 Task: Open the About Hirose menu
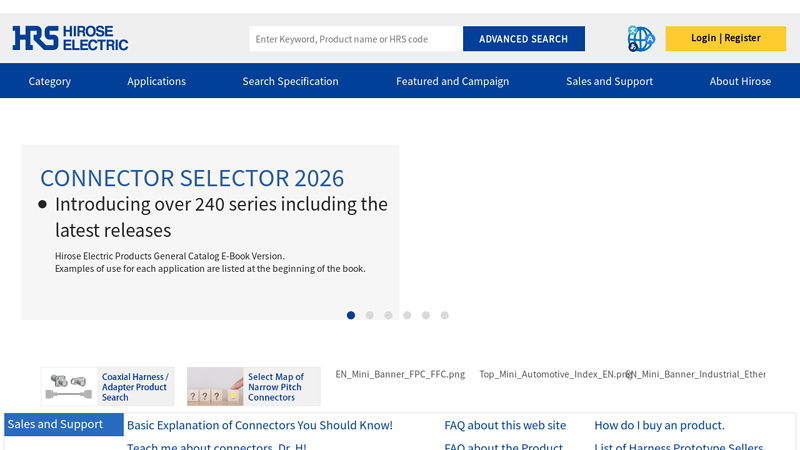pyautogui.click(x=740, y=81)
